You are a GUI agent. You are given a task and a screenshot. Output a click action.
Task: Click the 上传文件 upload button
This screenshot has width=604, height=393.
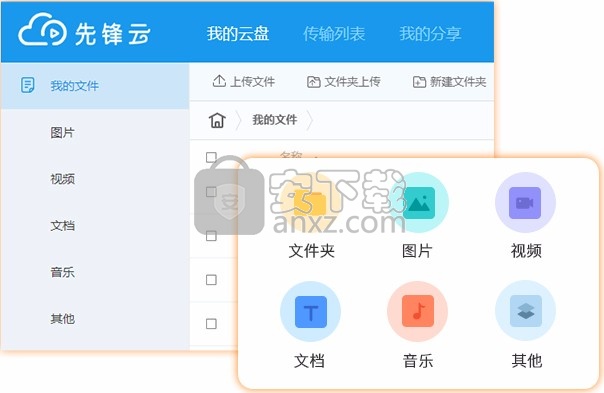coord(243,81)
